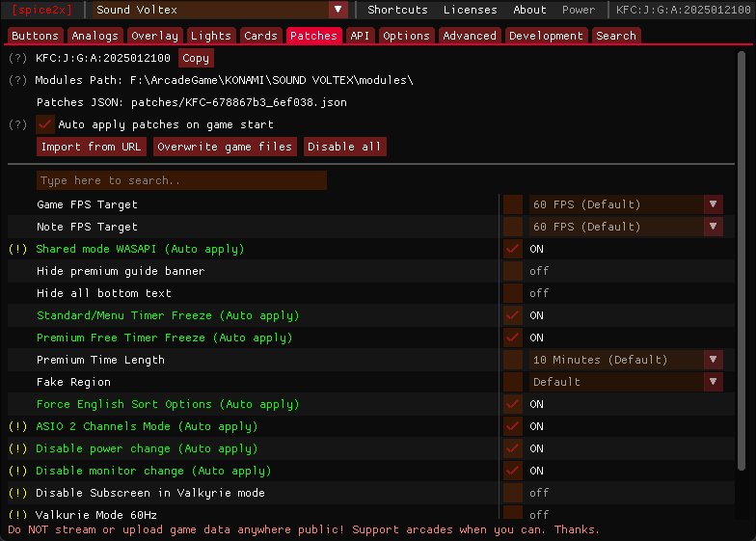This screenshot has width=756, height=541.
Task: Click the help marker next to KFC version
Action: coord(17,58)
